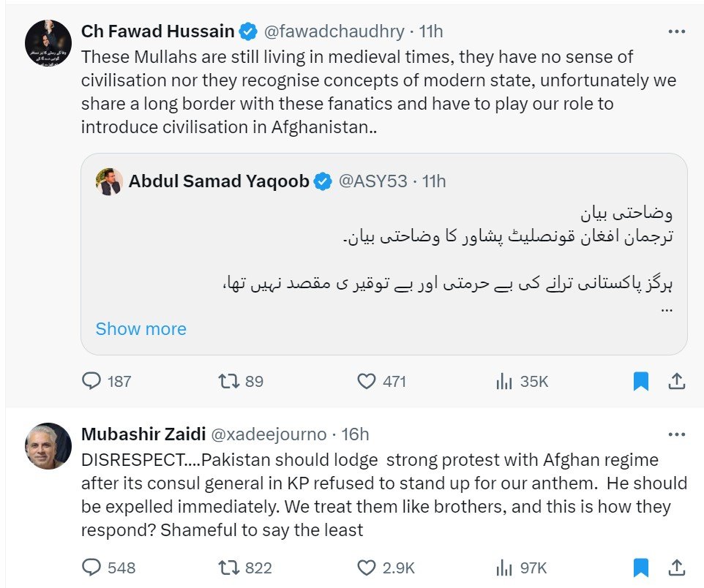View analytics for Mubashir Zaidi's 97K-view tweet
704x588 pixels.
pyautogui.click(x=504, y=568)
